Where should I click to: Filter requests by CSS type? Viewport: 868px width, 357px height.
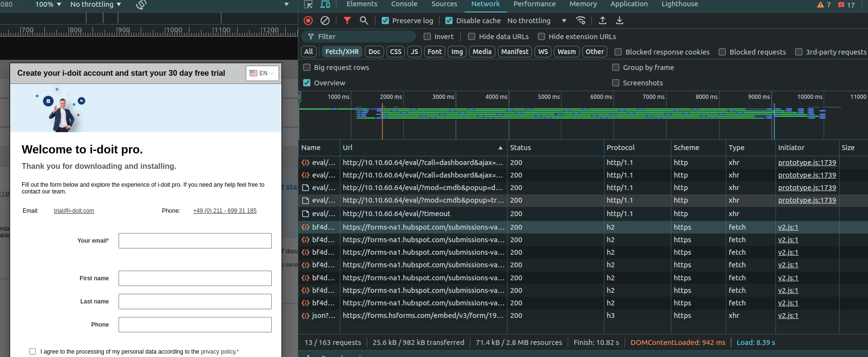[396, 52]
